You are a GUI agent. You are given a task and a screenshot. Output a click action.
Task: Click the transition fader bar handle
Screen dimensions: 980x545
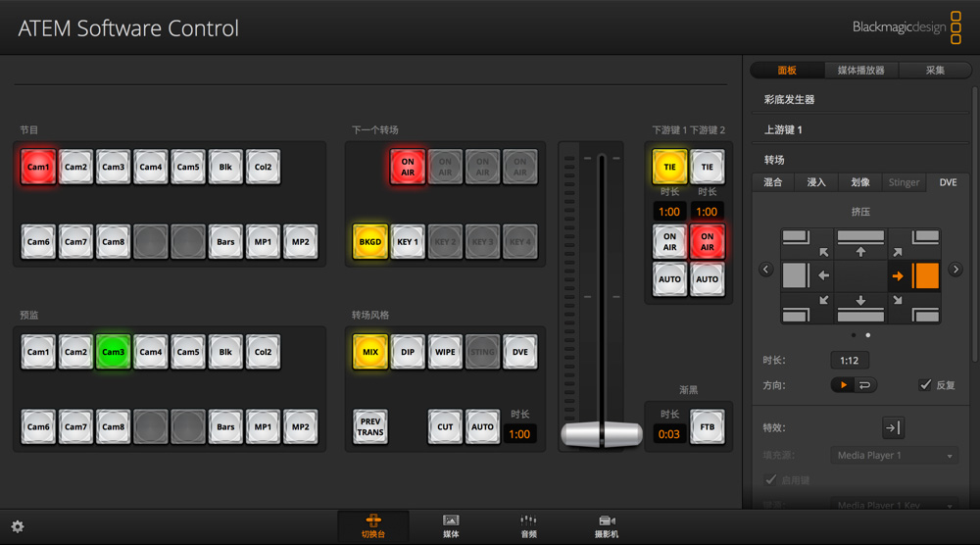tap(602, 433)
